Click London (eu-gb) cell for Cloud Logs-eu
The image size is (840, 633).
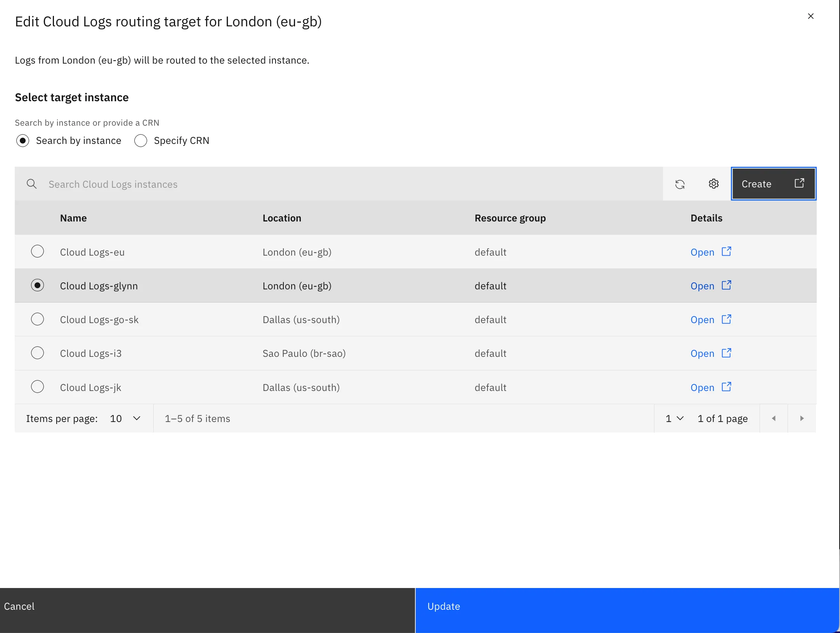(297, 252)
